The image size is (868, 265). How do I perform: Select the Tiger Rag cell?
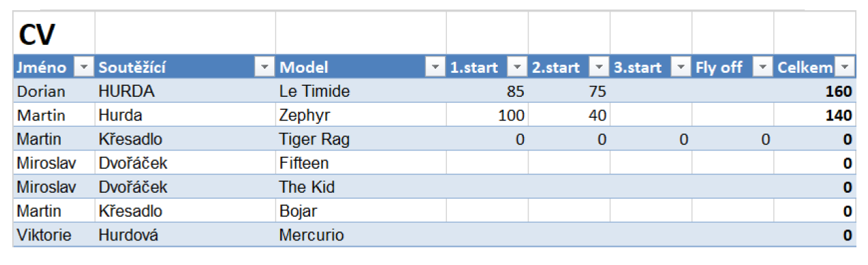click(361, 140)
